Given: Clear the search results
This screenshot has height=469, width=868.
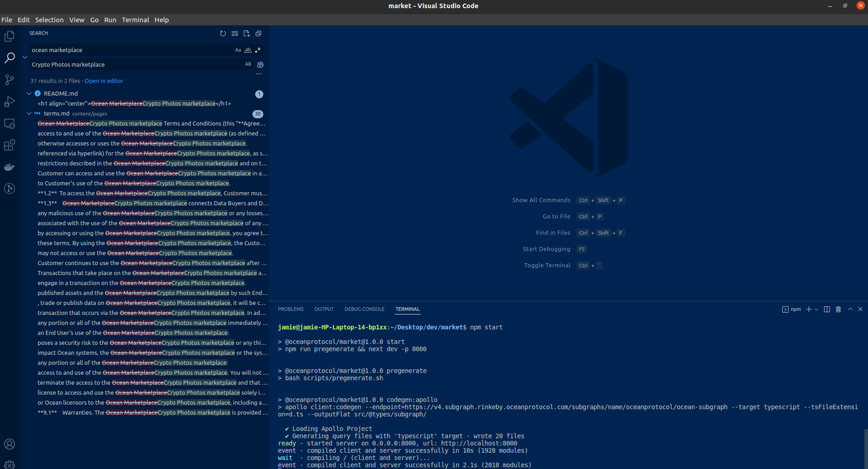Looking at the screenshot, I should [x=235, y=34].
